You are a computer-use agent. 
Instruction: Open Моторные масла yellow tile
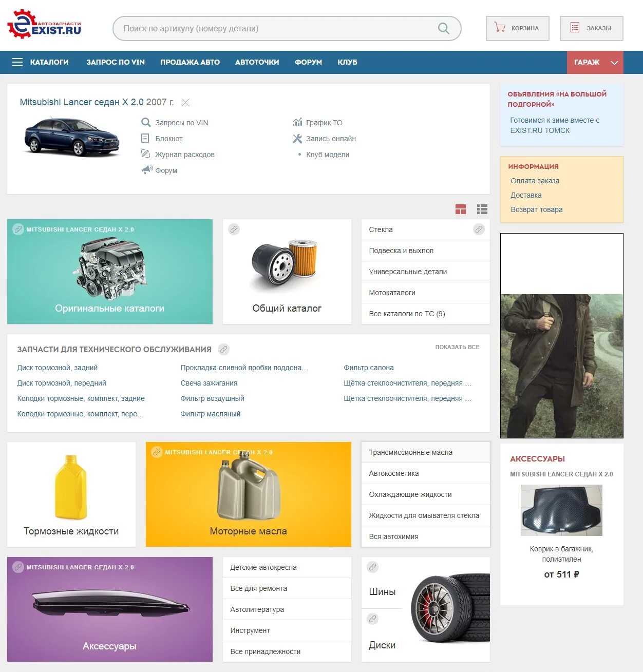coord(249,494)
